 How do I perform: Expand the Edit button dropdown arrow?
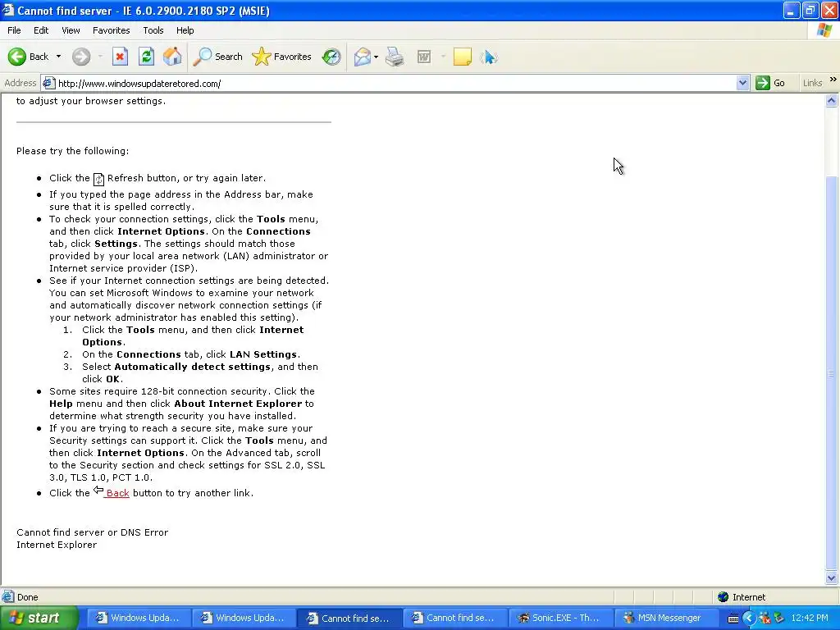click(443, 57)
